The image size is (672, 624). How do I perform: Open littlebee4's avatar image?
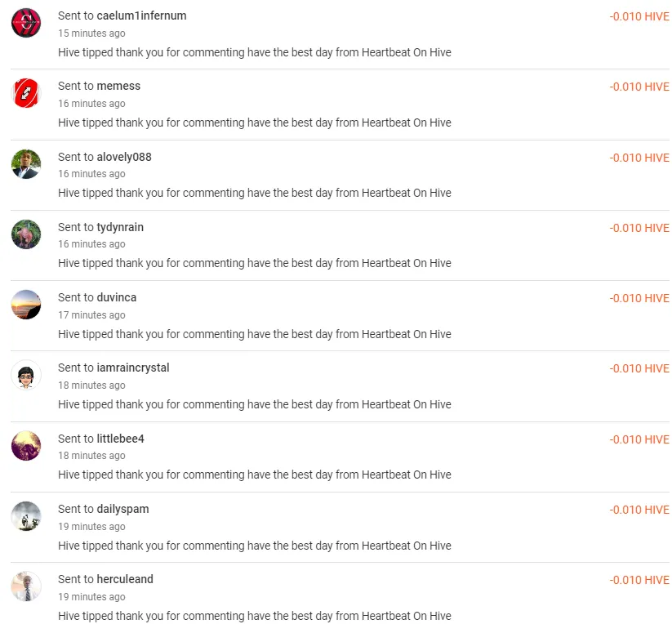point(26,446)
